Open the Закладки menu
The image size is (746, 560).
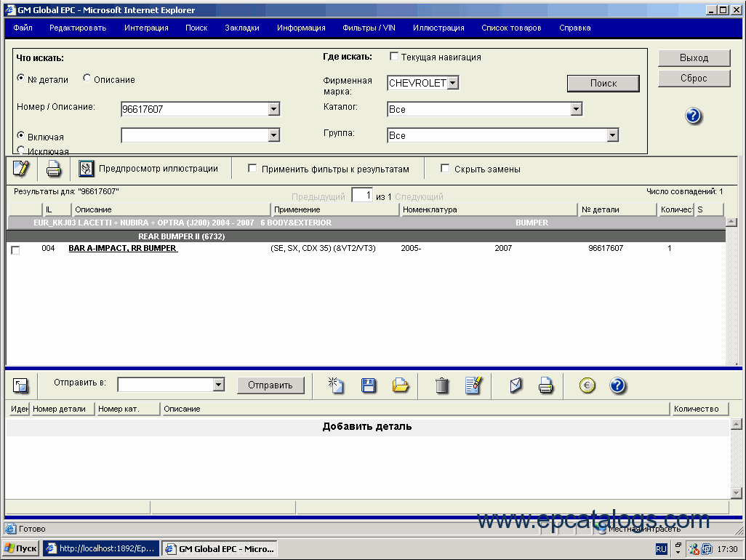[241, 28]
